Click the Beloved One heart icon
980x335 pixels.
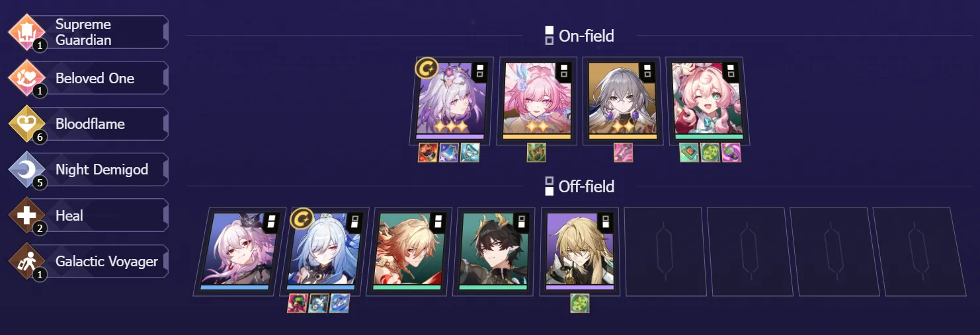[x=27, y=78]
